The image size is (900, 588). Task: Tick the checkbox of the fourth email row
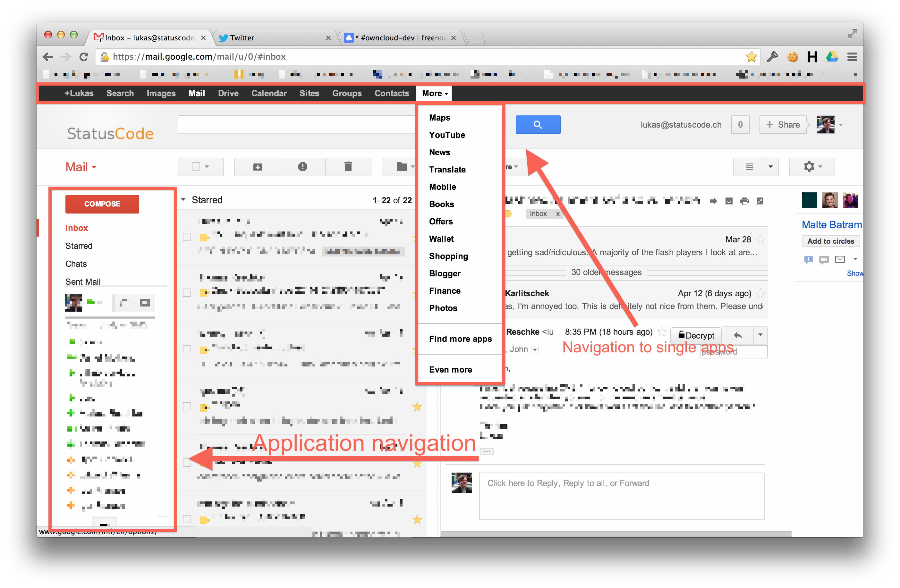click(187, 406)
